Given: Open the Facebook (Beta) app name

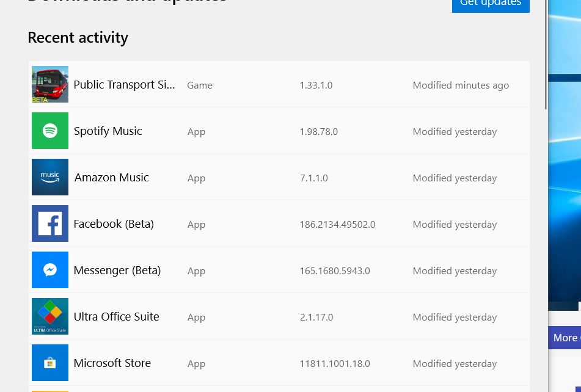Looking at the screenshot, I should tap(114, 224).
